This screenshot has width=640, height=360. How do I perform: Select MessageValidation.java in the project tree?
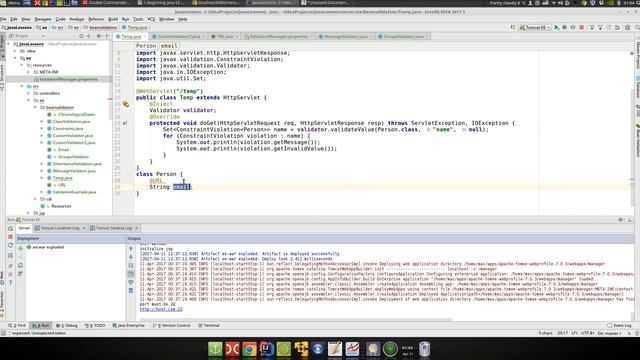tap(74, 171)
